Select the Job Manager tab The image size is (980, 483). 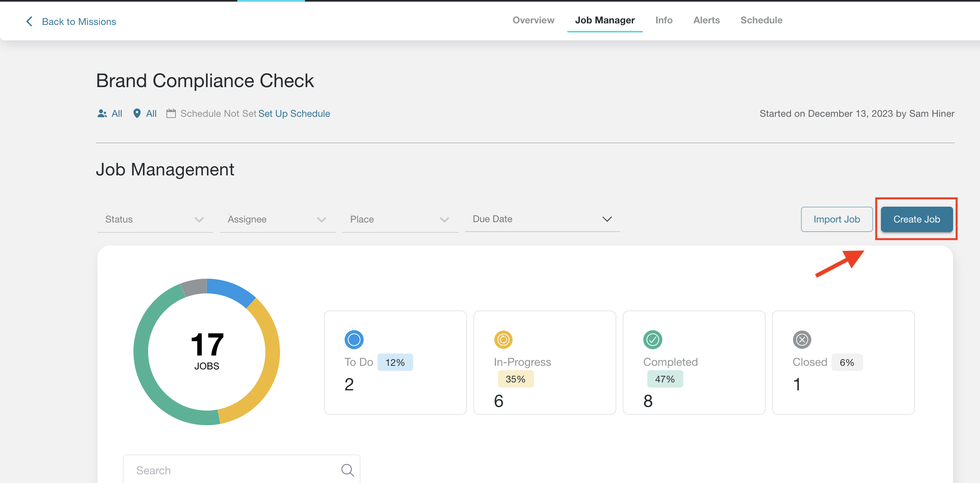(605, 20)
